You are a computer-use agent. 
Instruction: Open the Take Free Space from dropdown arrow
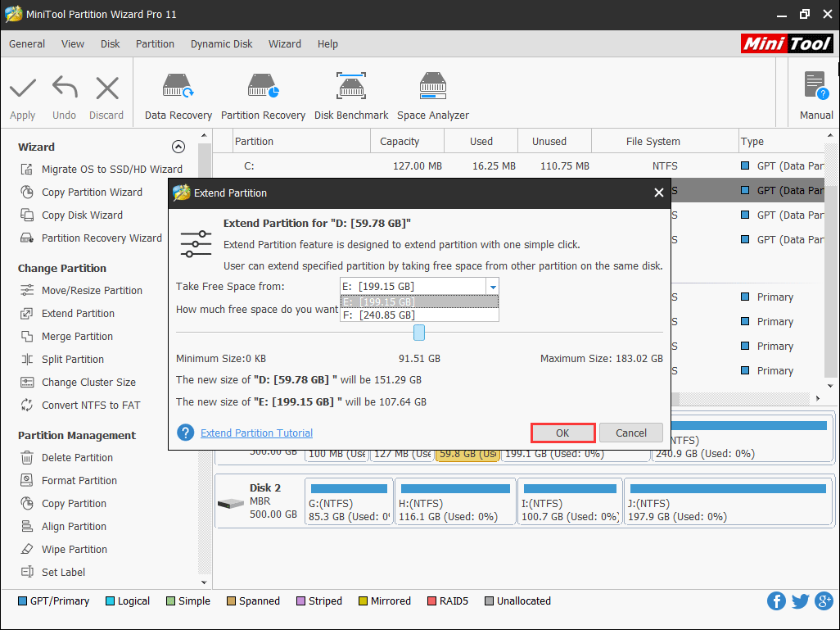pyautogui.click(x=492, y=287)
